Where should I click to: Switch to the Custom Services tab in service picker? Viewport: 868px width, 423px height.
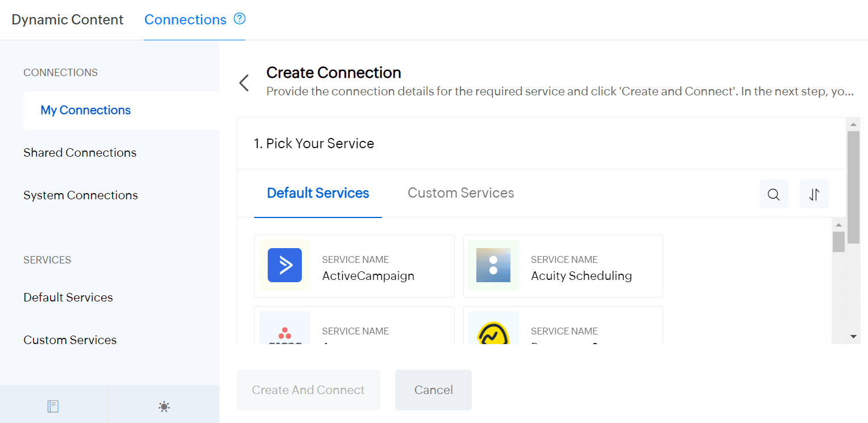point(461,193)
